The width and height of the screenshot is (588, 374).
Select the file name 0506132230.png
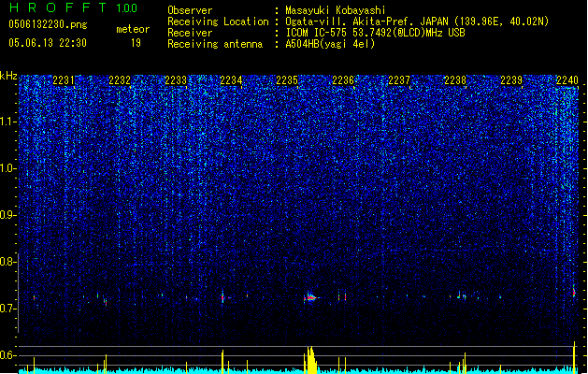[48, 24]
